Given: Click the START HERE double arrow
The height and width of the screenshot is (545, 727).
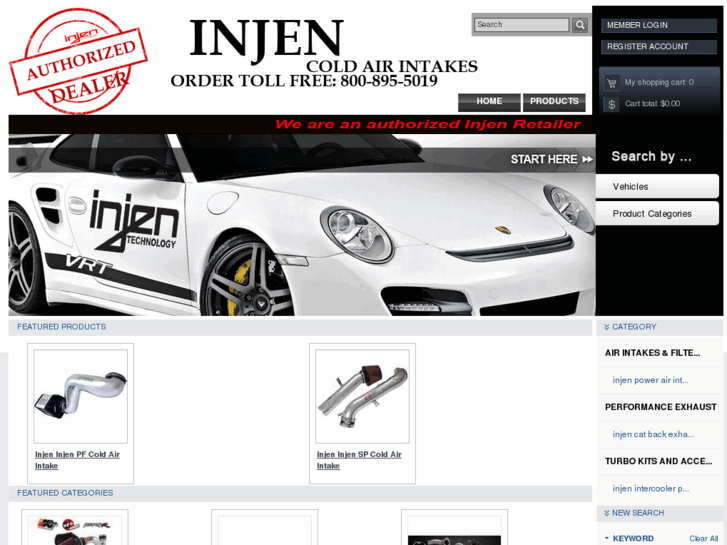Looking at the screenshot, I should click(x=587, y=160).
